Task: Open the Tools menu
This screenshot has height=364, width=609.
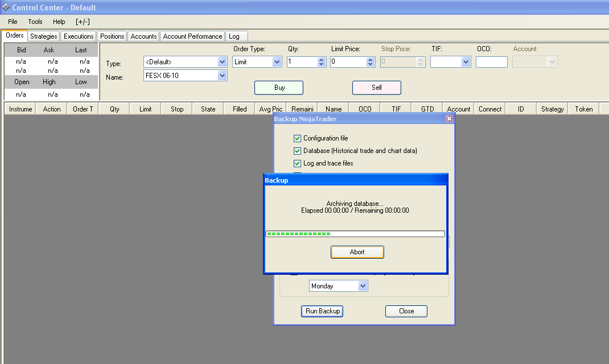Action: click(x=35, y=22)
